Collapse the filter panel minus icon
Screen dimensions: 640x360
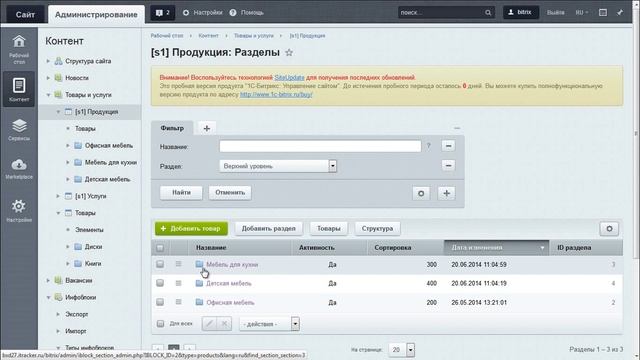pos(457,128)
